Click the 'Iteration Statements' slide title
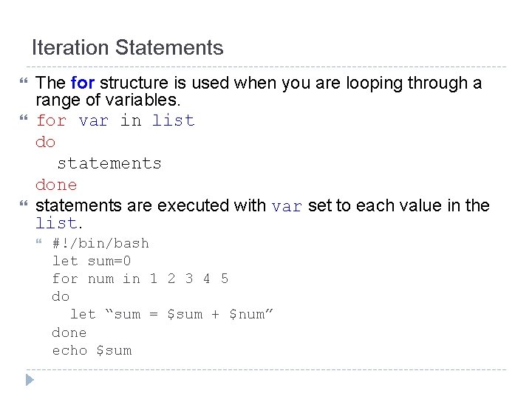This screenshot has height=399, width=532. point(128,47)
